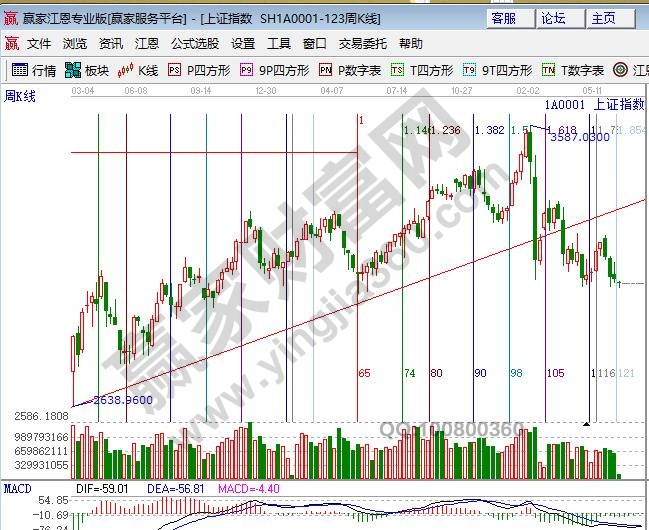Image resolution: width=649 pixels, height=530 pixels.
Task: Click the time cycle marker labeled 65
Action: pos(364,373)
